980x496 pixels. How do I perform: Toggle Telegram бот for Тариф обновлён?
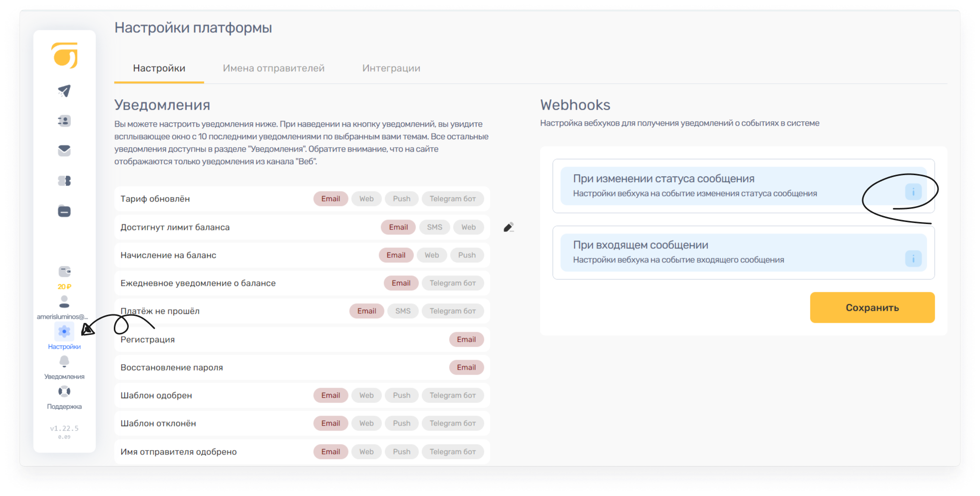coord(453,199)
